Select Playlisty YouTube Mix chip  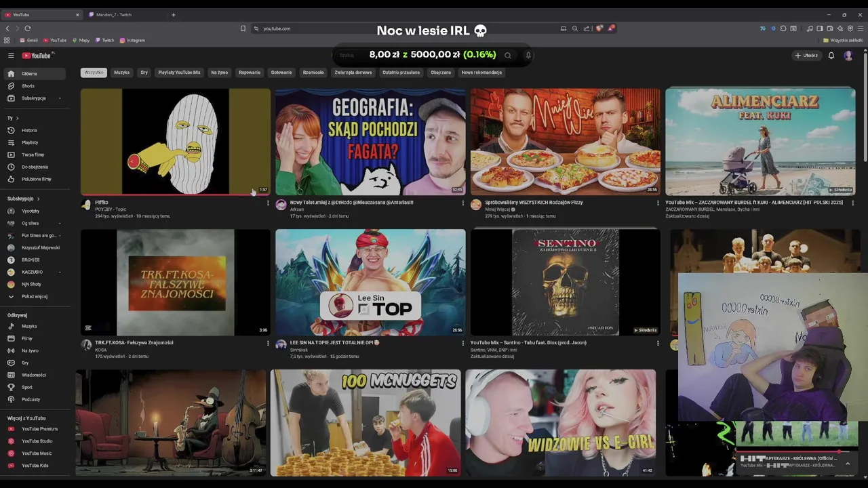click(179, 73)
